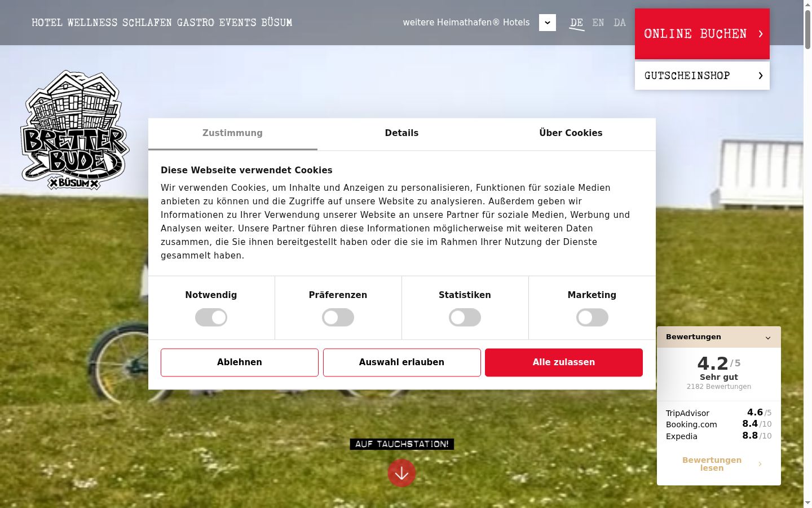Collapse the Bewertungen widget chevron
Image resolution: width=812 pixels, height=508 pixels.
tap(768, 338)
